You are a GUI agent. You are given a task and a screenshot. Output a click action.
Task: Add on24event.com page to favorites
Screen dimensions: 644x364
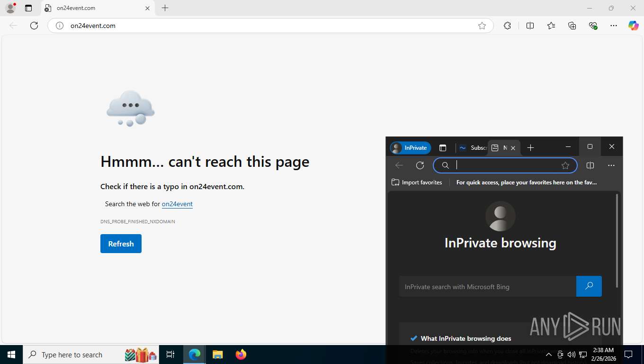(x=482, y=26)
